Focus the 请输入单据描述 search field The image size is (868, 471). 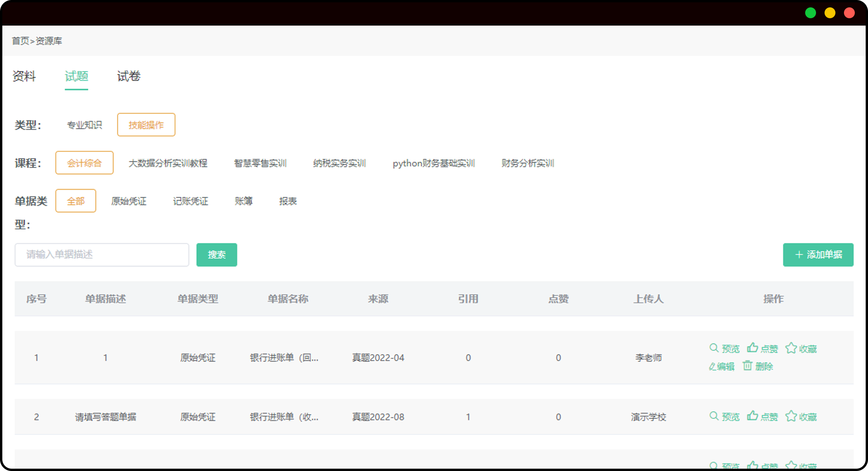pos(102,255)
